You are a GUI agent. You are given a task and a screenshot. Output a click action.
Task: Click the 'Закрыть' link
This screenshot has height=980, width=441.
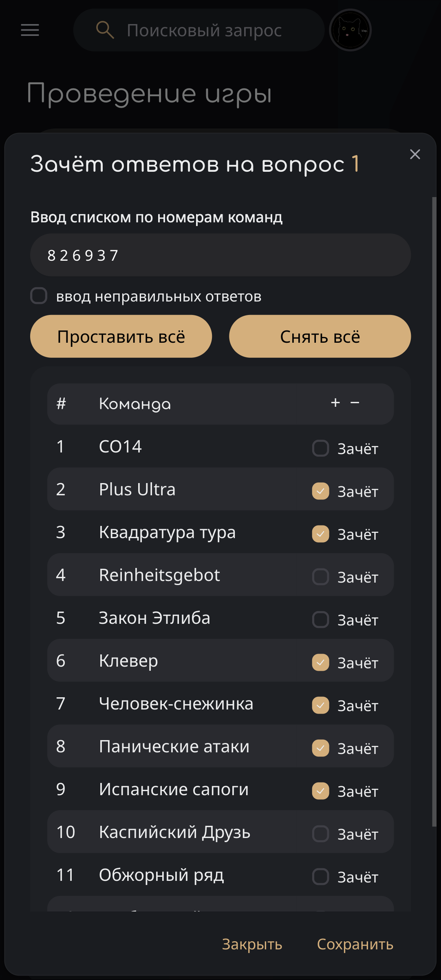click(x=252, y=944)
